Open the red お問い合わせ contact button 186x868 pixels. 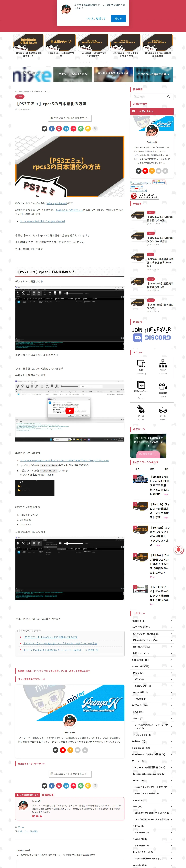[x=152, y=111]
